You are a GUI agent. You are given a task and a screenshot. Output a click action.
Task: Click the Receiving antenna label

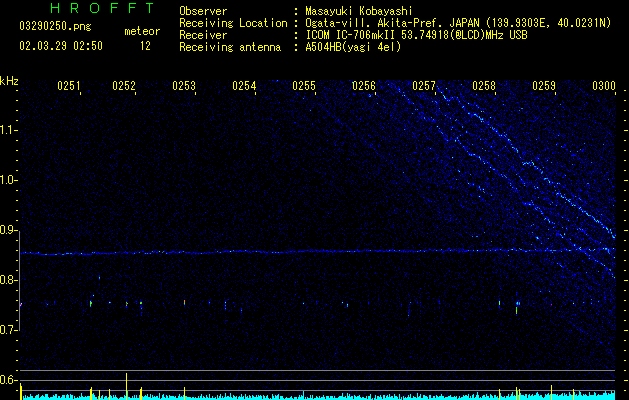click(x=230, y=47)
